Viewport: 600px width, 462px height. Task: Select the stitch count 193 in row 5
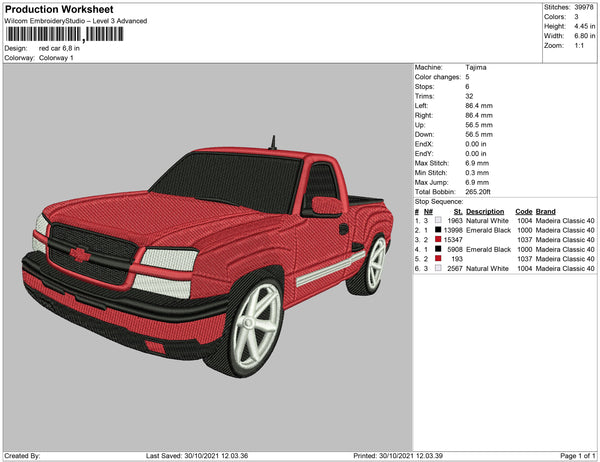457,259
